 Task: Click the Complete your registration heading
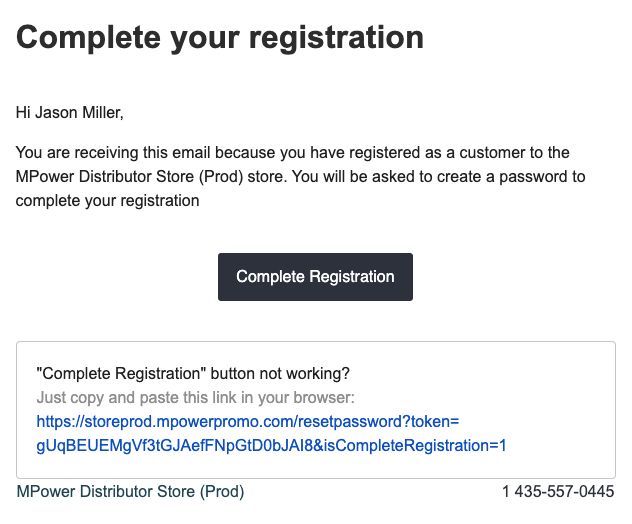point(220,37)
